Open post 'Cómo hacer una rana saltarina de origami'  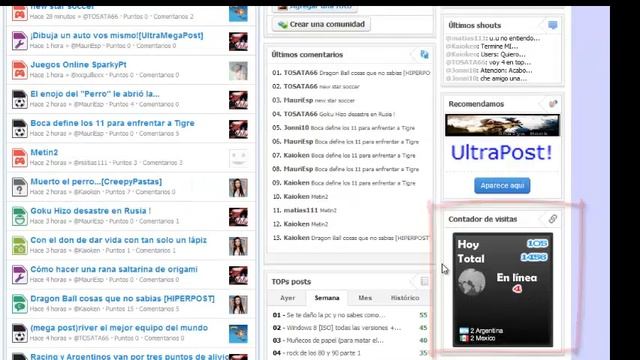[114, 269]
